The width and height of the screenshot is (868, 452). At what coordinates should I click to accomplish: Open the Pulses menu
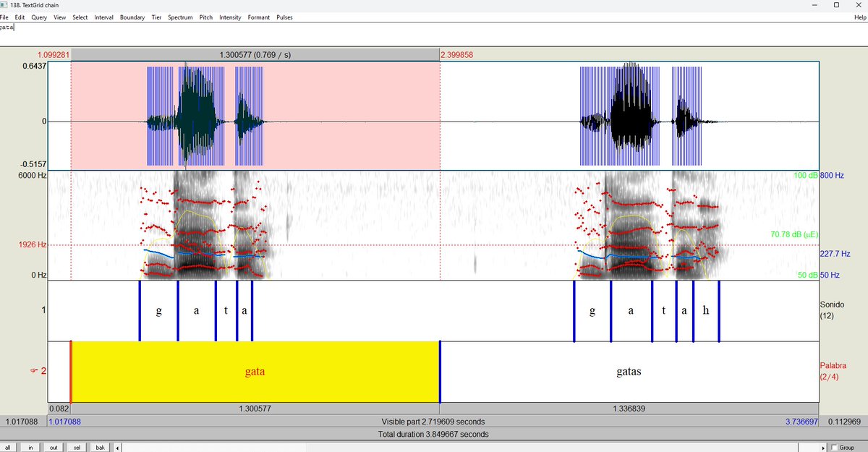(x=284, y=17)
